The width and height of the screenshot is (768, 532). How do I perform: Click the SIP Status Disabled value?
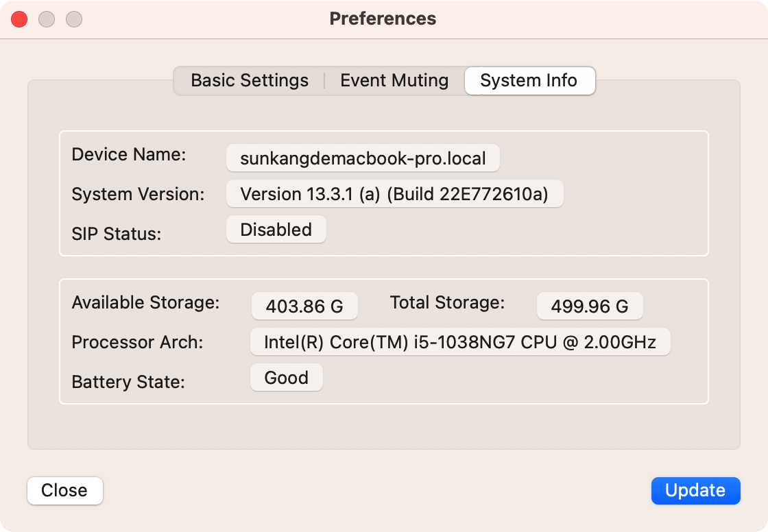tap(276, 230)
